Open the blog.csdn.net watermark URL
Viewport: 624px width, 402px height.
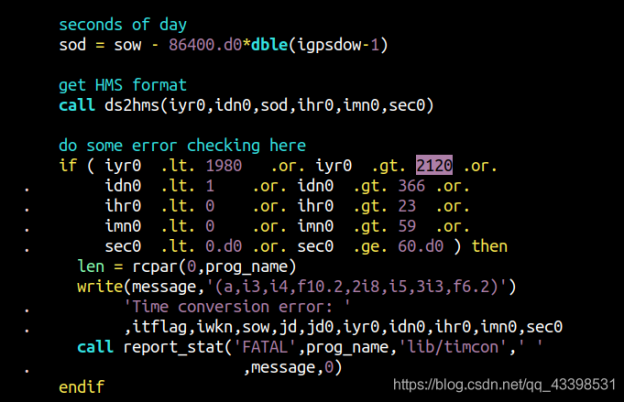[503, 383]
